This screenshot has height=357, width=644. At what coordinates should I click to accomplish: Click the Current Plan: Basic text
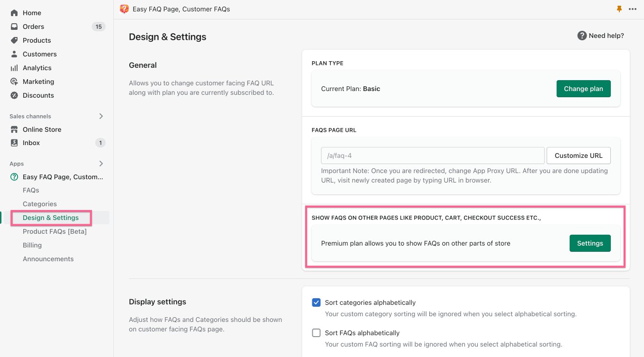(351, 89)
